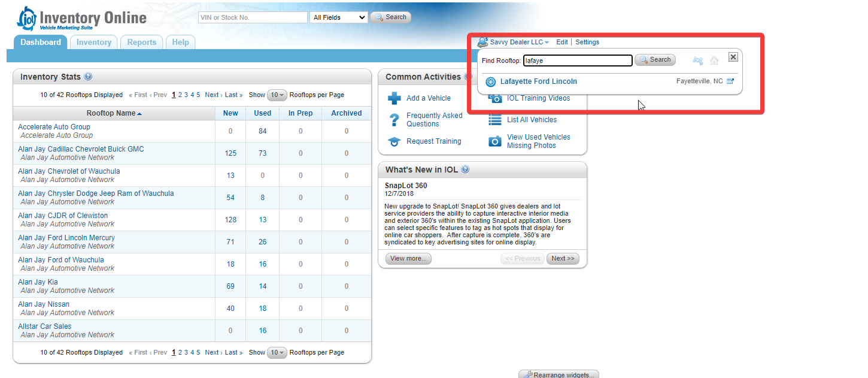Go to page 3 in bottom pagination

pos(186,352)
